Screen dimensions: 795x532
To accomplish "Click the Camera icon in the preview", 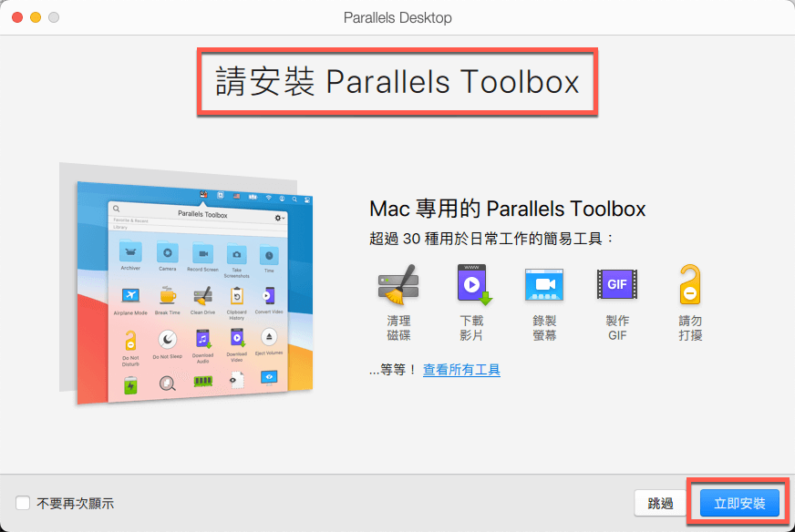I will 168,252.
